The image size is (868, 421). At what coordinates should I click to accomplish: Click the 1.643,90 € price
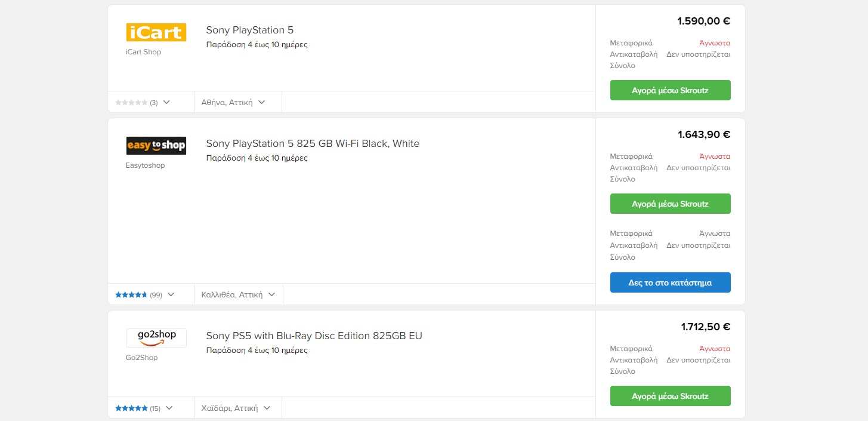tap(704, 134)
